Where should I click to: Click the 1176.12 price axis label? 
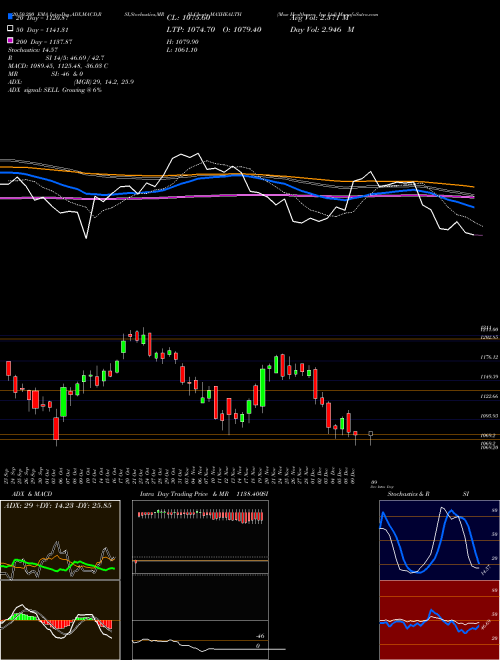click(x=489, y=357)
